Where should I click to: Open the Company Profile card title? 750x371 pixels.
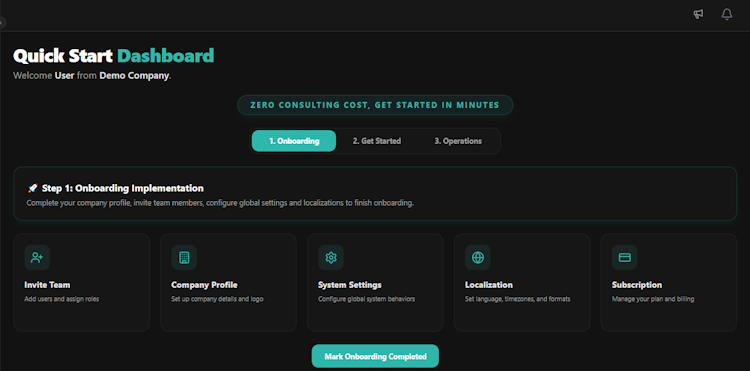tap(204, 285)
